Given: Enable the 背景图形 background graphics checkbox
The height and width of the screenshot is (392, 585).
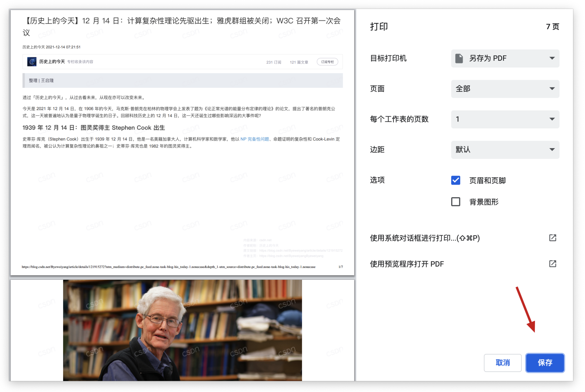Looking at the screenshot, I should 455,202.
